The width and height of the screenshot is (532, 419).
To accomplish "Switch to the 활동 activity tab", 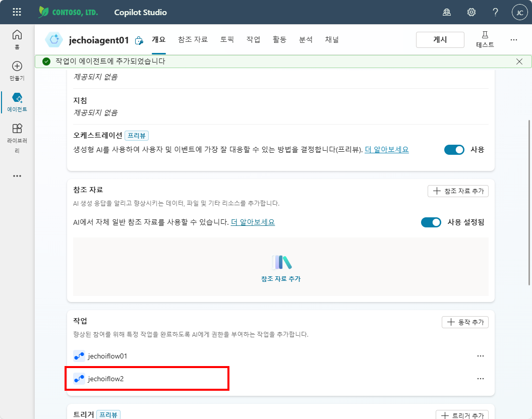I will coord(279,40).
